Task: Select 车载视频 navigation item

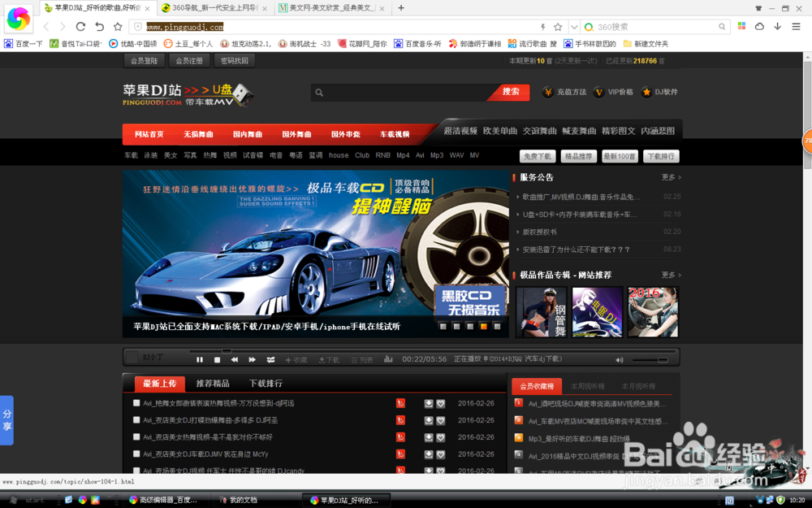Action: click(x=395, y=134)
